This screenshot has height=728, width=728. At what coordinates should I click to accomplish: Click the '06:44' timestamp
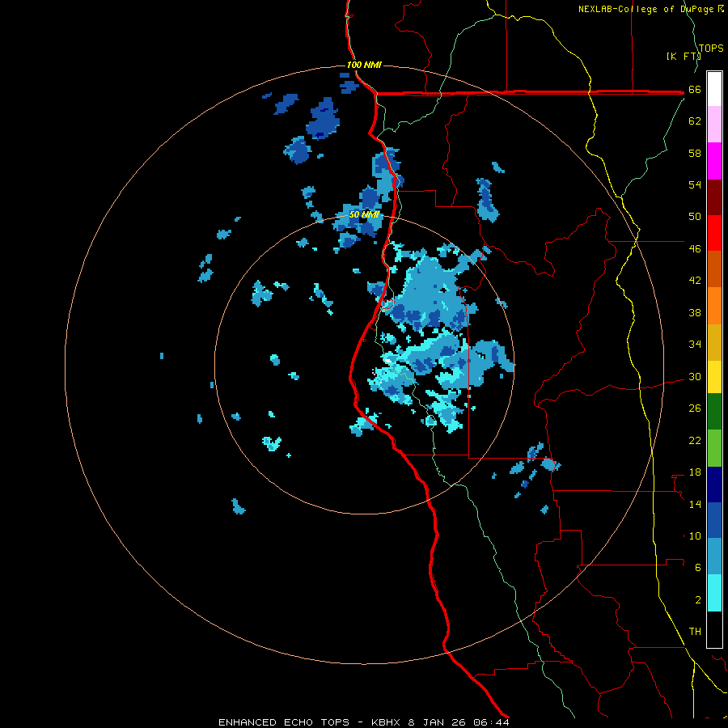[x=491, y=722]
